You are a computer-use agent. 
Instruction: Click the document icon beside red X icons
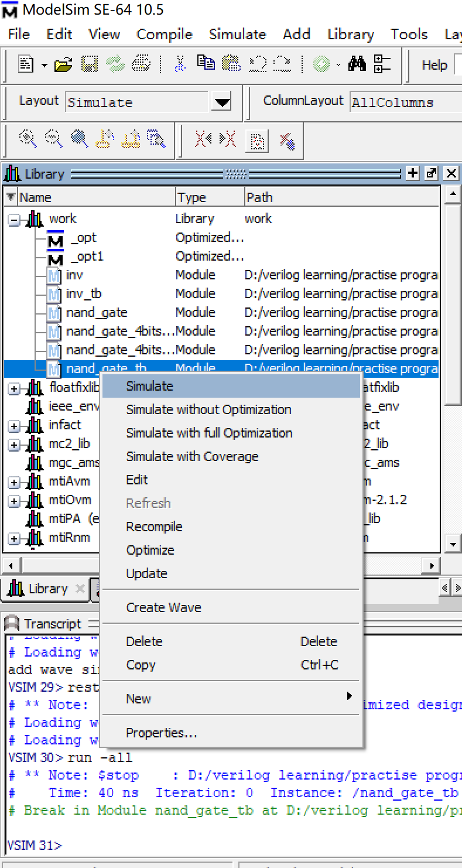tap(256, 140)
